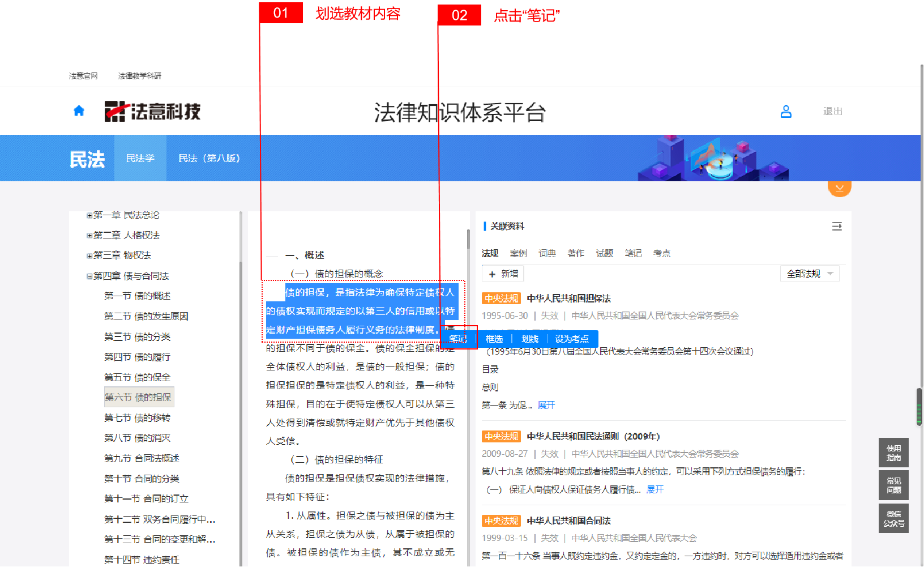Switch to the 考点 tab
This screenshot has width=924, height=567.
661,253
